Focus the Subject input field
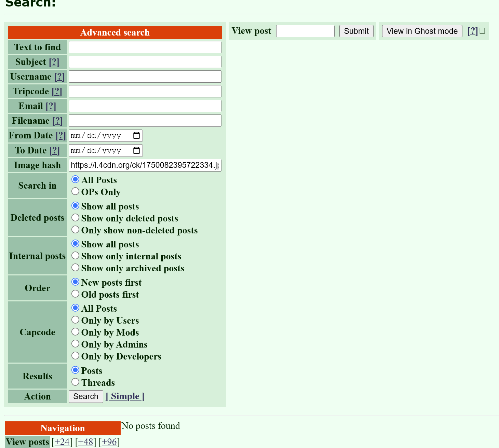The width and height of the screenshot is (499, 448). 145,62
